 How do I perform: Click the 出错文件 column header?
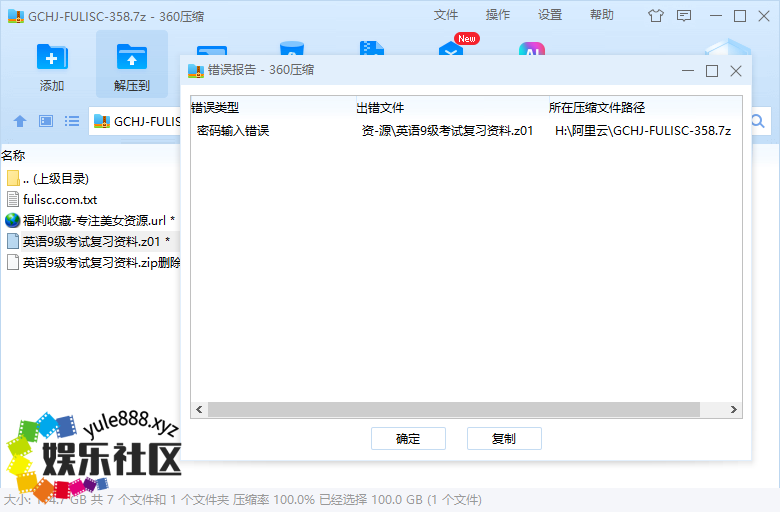[x=380, y=107]
